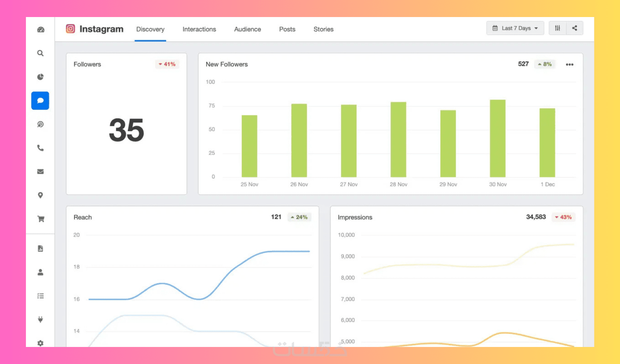Click the Impressions total 34,583
The height and width of the screenshot is (364, 620).
tap(536, 217)
